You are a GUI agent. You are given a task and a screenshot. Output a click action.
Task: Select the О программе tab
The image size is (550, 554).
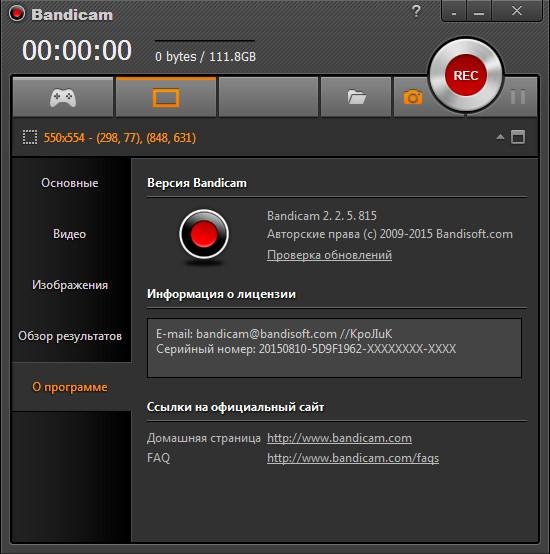(x=70, y=387)
